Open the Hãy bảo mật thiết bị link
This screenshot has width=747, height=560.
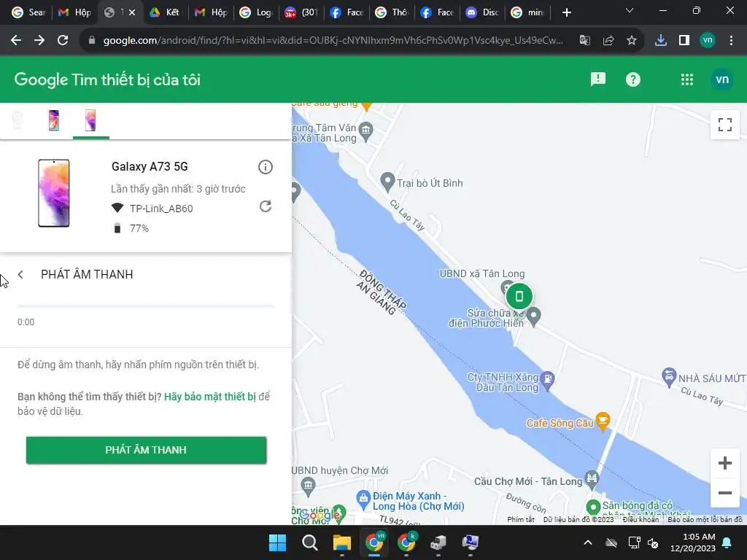[x=210, y=397]
